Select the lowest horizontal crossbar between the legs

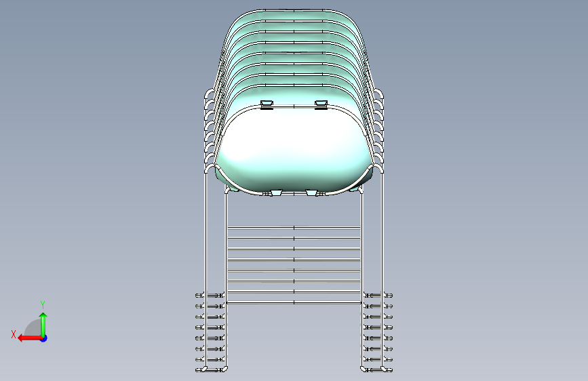[294, 302]
